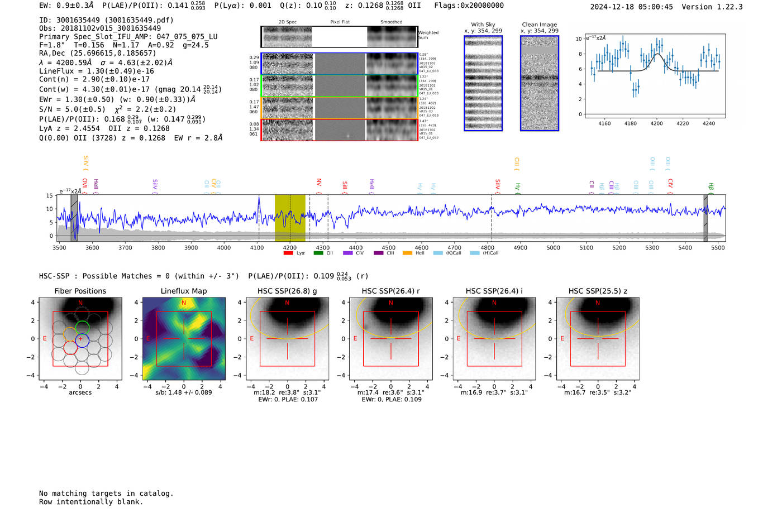Click the yellow highlighted band in the spectrum
The image size is (782, 532).
290,218
